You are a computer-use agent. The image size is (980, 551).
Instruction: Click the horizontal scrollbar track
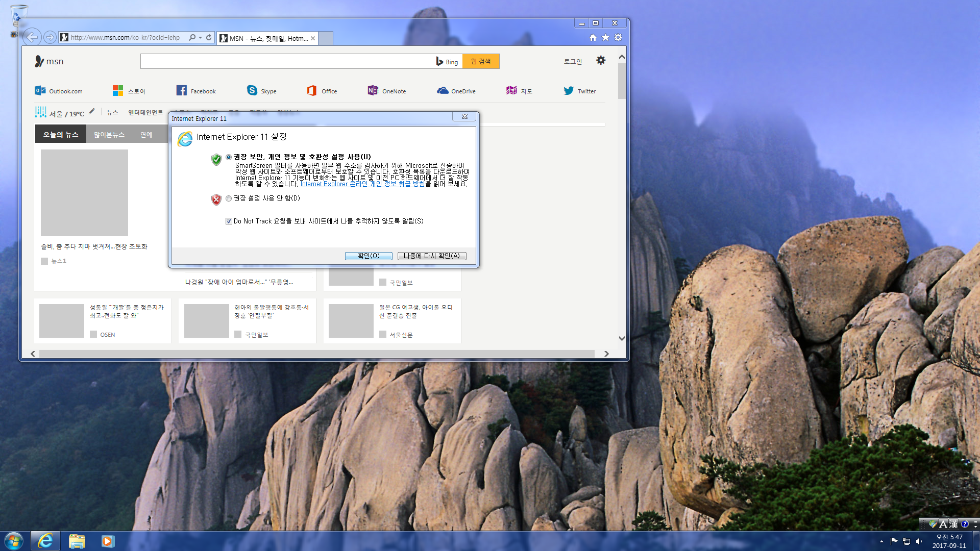316,354
